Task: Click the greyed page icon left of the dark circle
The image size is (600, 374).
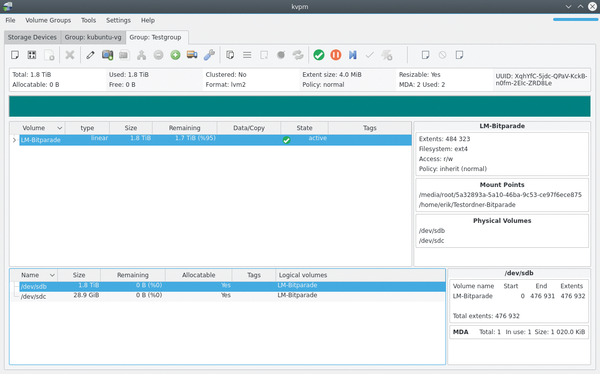Action: tap(264, 55)
